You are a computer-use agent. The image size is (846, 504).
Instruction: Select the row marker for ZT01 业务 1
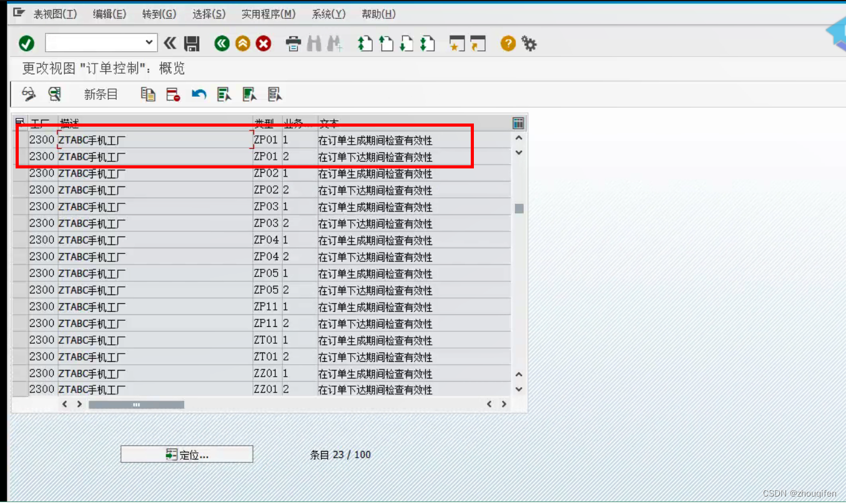20,340
